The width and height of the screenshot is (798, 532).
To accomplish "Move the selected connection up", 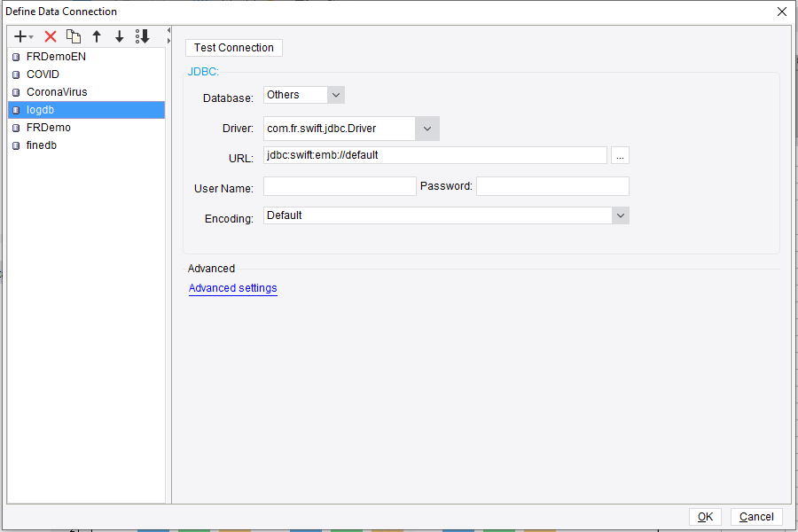I will 97,36.
